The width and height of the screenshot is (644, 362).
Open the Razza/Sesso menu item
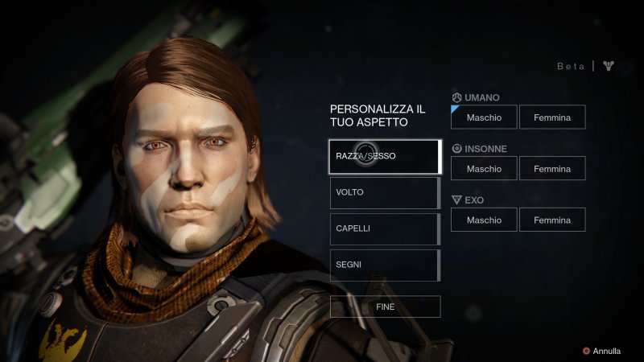[386, 156]
